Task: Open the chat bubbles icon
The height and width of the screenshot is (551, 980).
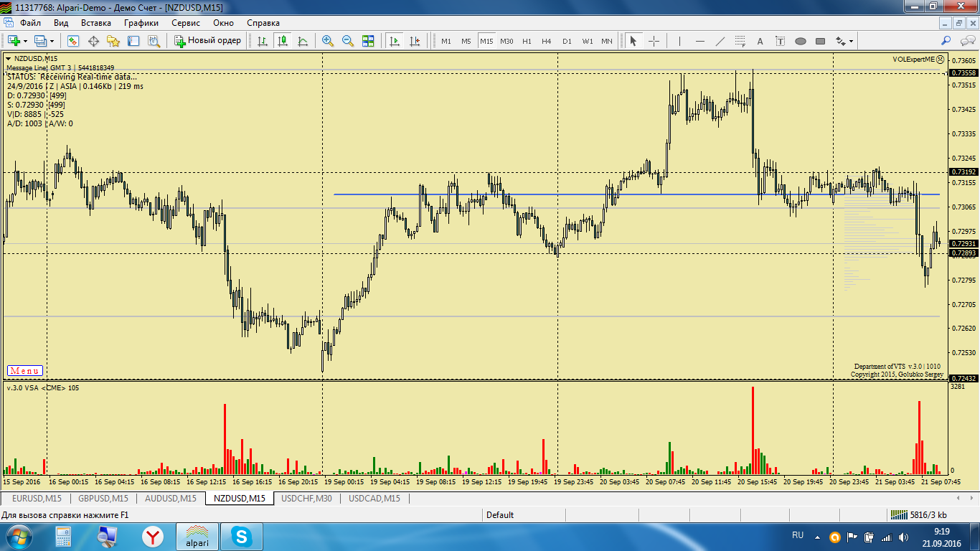Action: (x=966, y=41)
